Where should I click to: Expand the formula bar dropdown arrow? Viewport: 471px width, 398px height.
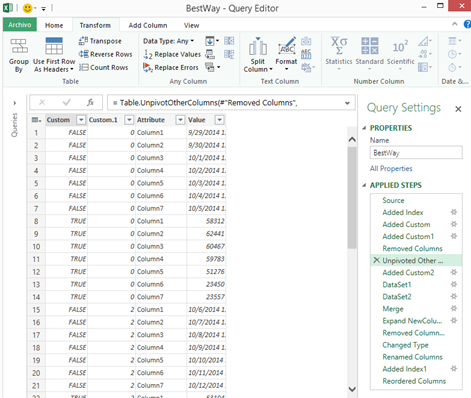347,103
